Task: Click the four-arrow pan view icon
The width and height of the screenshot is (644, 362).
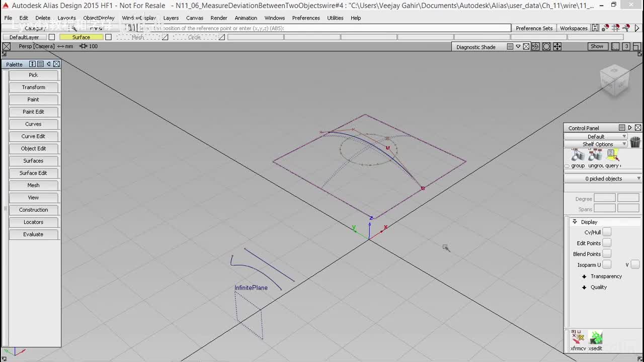Action: point(557,47)
